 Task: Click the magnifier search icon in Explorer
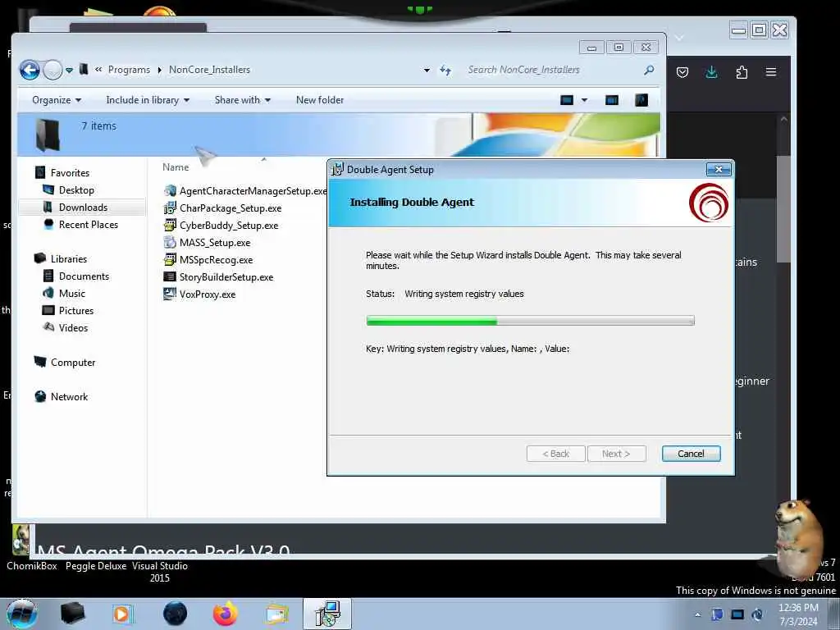(649, 70)
